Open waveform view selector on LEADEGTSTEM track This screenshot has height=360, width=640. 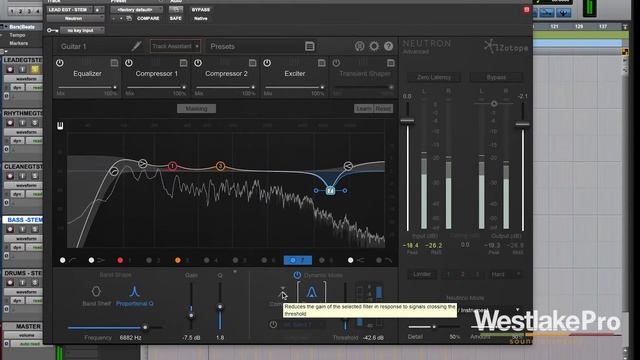27,79
